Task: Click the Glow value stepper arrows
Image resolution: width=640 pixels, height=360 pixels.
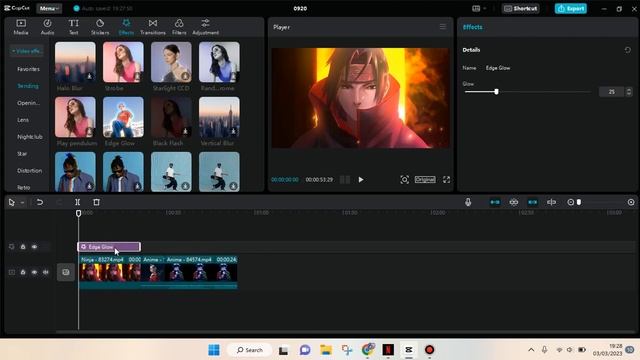Action: click(629, 92)
